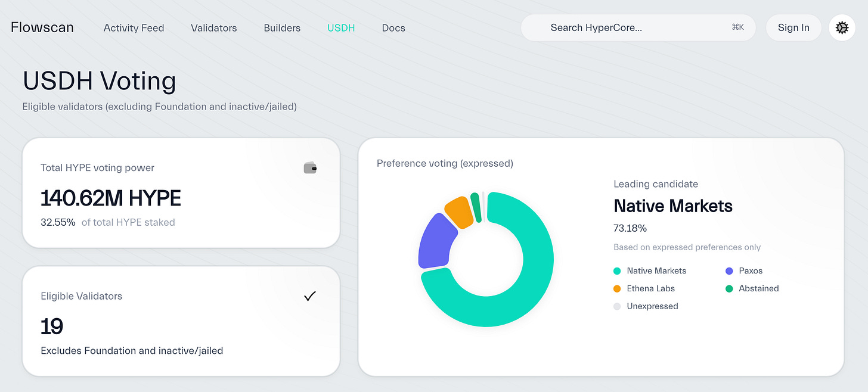Click the ⌘K shortcut hint
The height and width of the screenshot is (392, 868).
(737, 27)
